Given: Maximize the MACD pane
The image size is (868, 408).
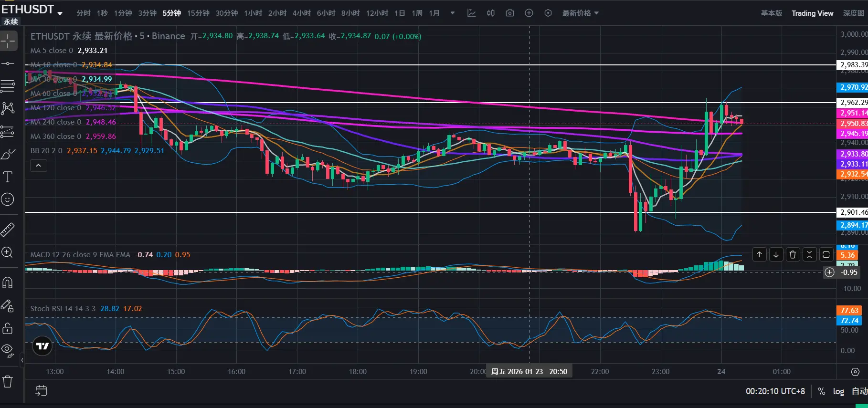Looking at the screenshot, I should (826, 255).
